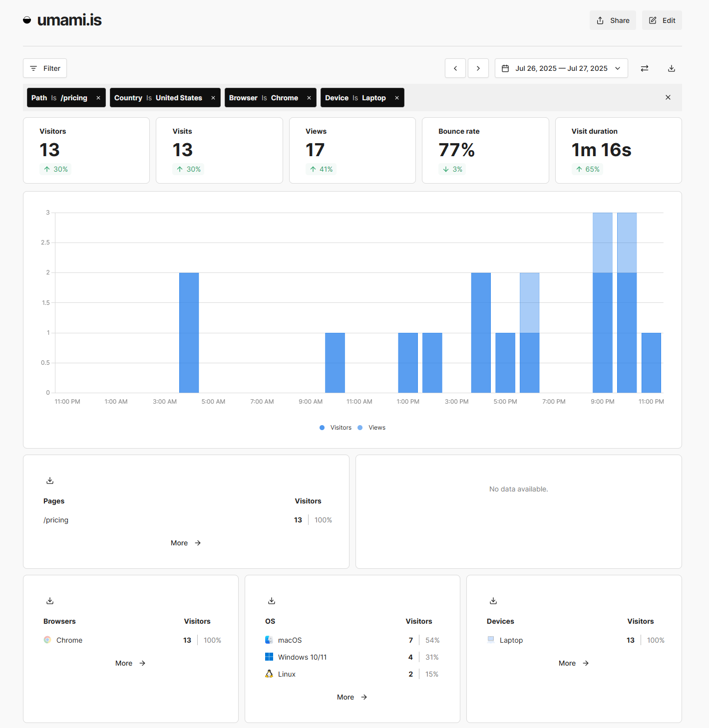Remove the Device is Laptop filter
Image resolution: width=709 pixels, height=728 pixels.
(x=397, y=98)
